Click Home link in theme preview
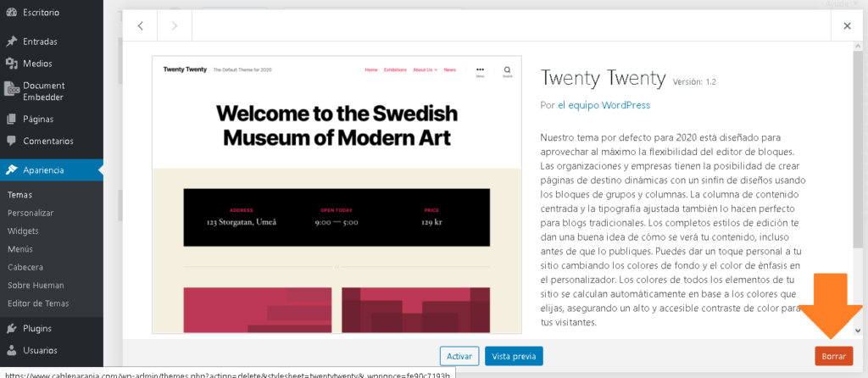The image size is (868, 378). pyautogui.click(x=371, y=69)
